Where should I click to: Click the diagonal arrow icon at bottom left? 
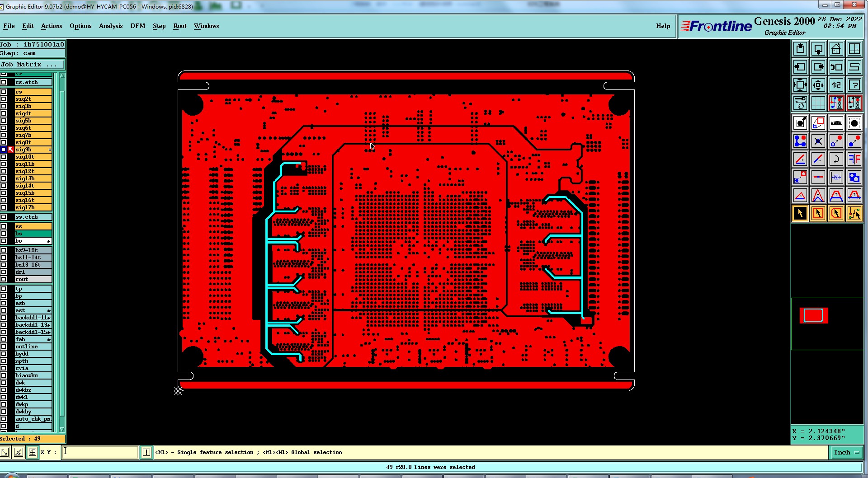[x=5, y=452]
